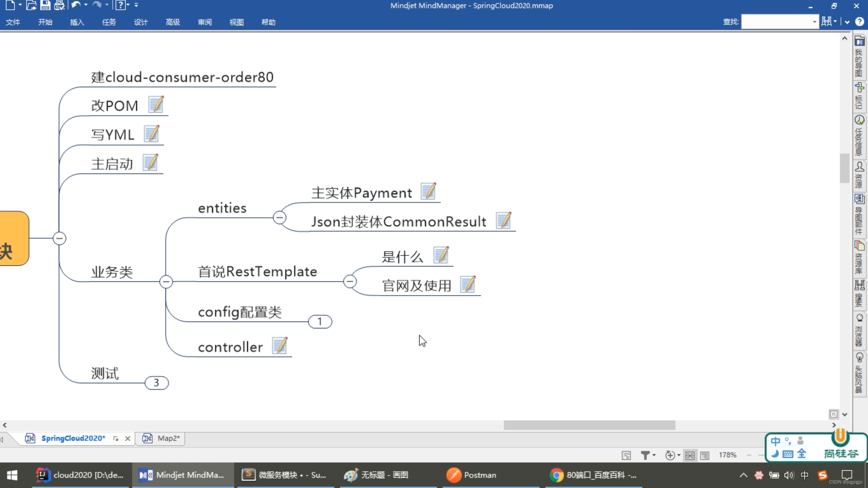Open the 开始 ribbon tab
Screen dimensions: 868x488
(x=45, y=22)
